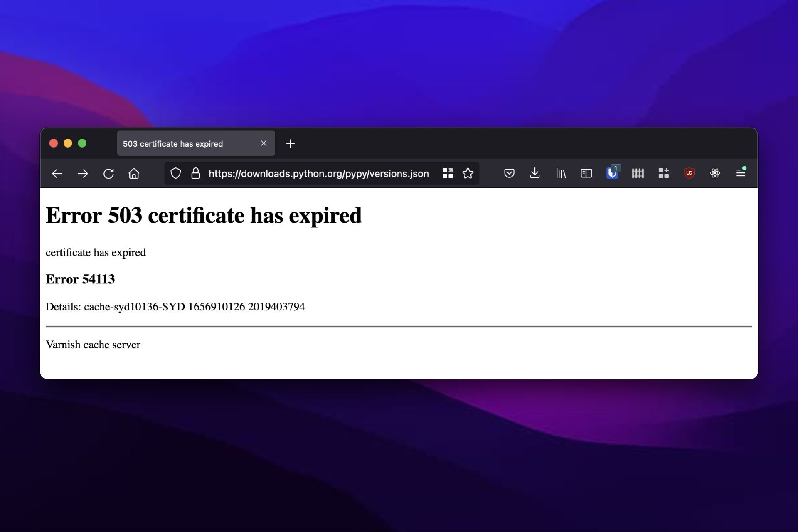
Task: View site security lock information
Action: (x=195, y=173)
